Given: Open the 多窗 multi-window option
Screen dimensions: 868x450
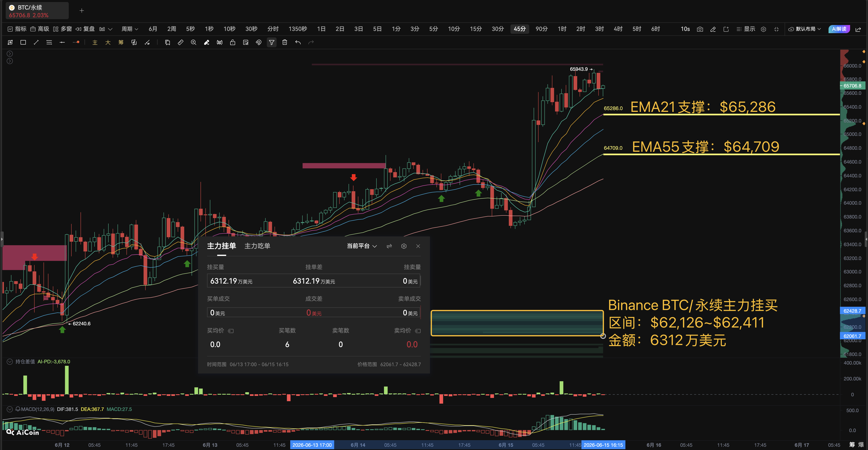Looking at the screenshot, I should coord(62,29).
